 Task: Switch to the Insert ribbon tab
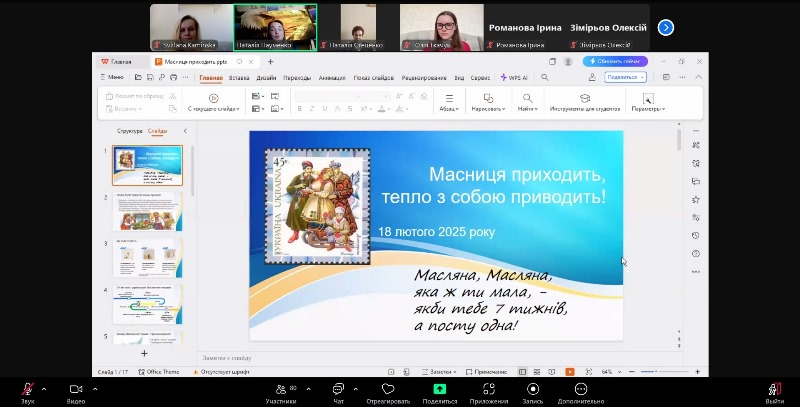point(239,77)
